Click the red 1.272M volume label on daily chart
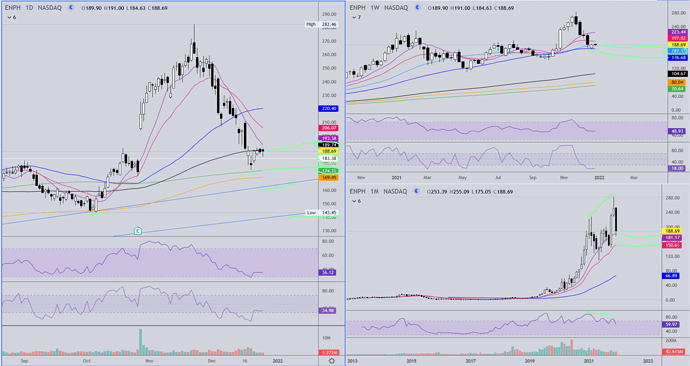 pos(328,353)
